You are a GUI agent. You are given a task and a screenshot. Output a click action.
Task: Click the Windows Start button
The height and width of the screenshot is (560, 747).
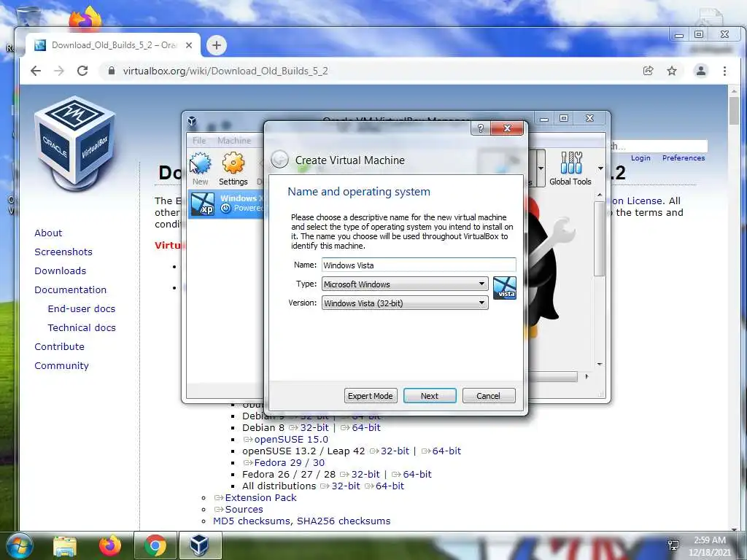19,545
